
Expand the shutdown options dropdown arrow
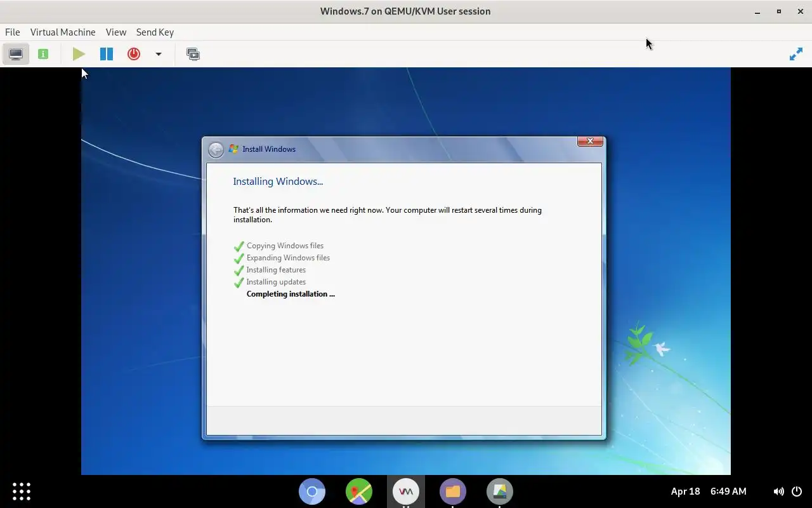(x=159, y=54)
